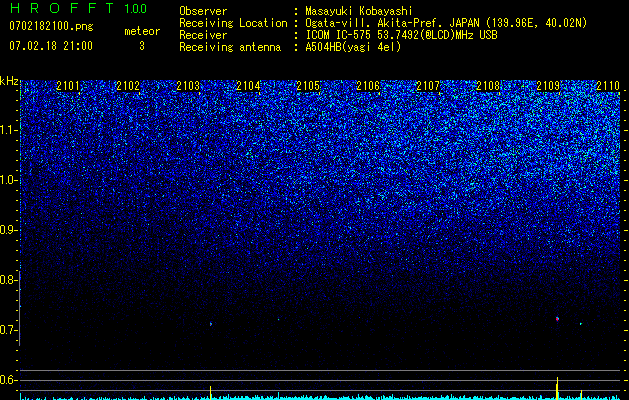
Task: Click the 1.0 kHz axis label
Action: click(x=8, y=180)
